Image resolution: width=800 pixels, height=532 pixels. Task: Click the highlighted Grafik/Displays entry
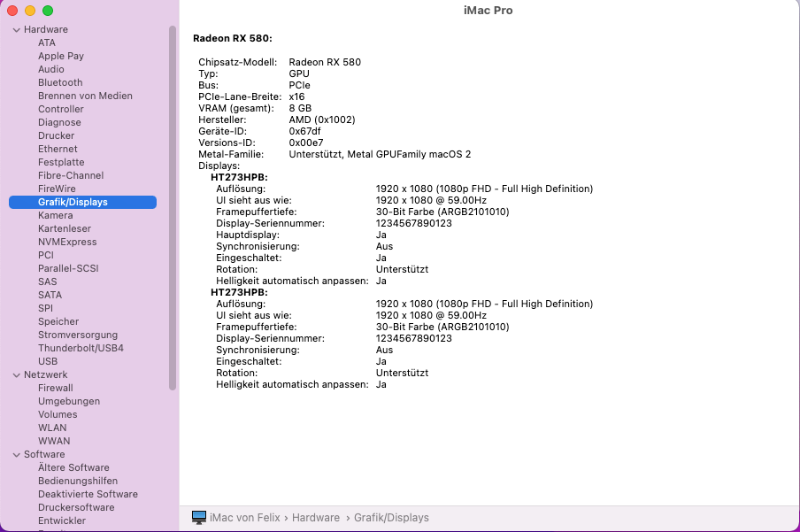coord(82,202)
